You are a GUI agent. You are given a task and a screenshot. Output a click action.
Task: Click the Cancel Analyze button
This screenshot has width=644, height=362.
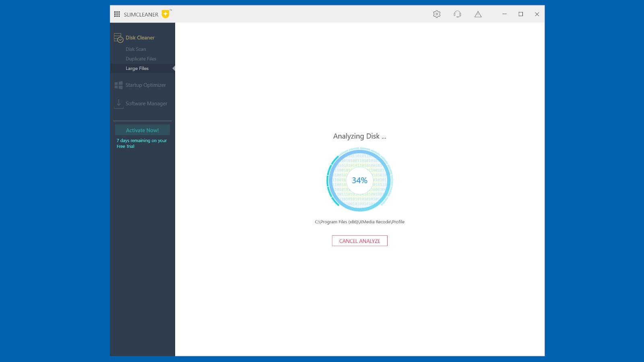coord(360,241)
